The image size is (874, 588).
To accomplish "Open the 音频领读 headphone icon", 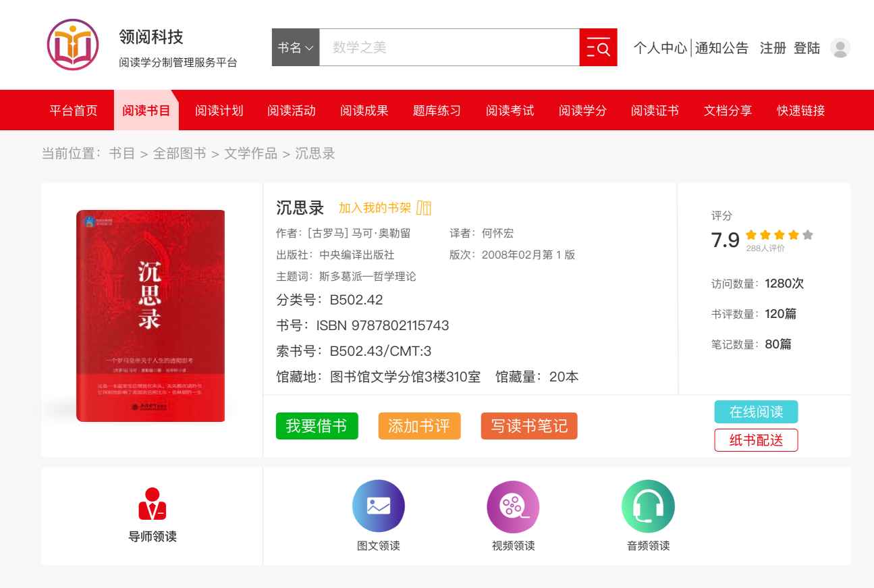I will pyautogui.click(x=648, y=506).
